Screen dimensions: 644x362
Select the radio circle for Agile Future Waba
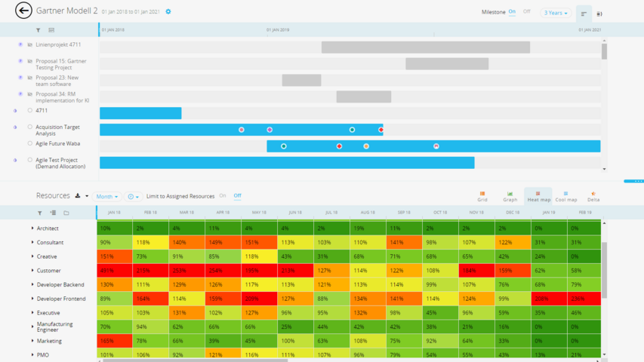click(30, 143)
